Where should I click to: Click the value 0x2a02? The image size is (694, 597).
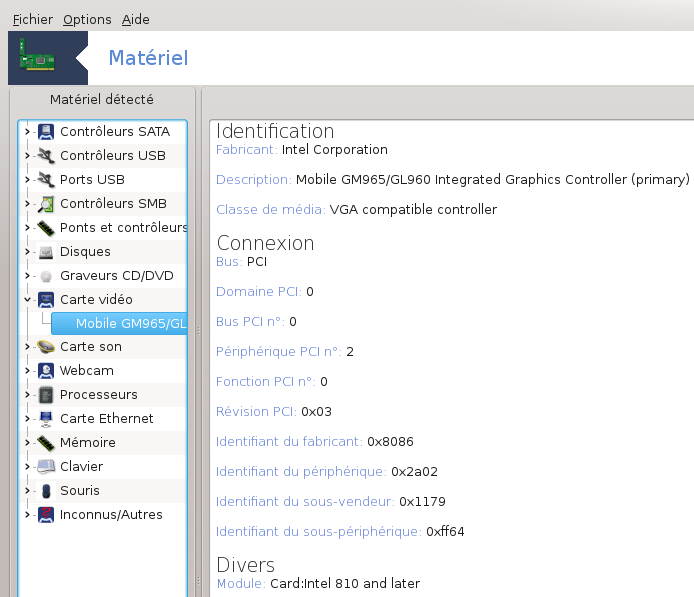[x=414, y=471]
